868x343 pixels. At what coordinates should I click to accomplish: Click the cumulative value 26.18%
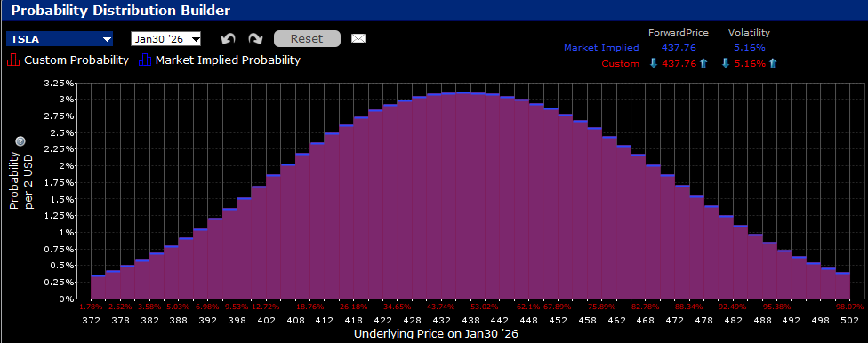[x=353, y=307]
